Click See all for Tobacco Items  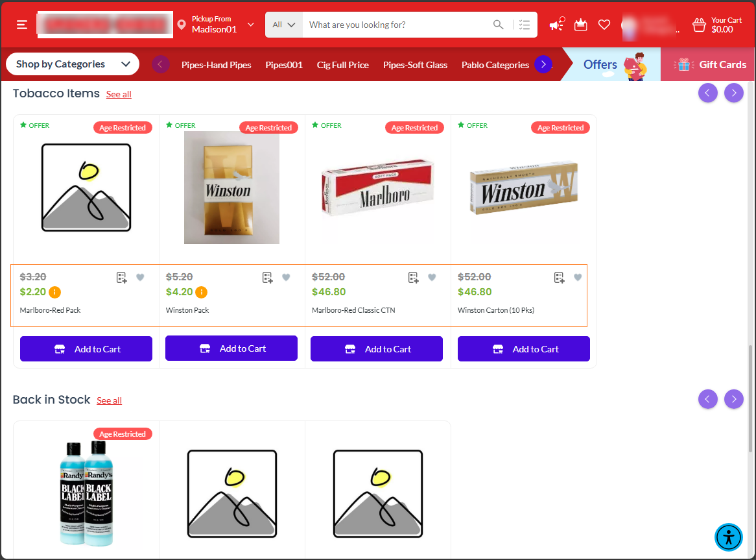point(119,94)
